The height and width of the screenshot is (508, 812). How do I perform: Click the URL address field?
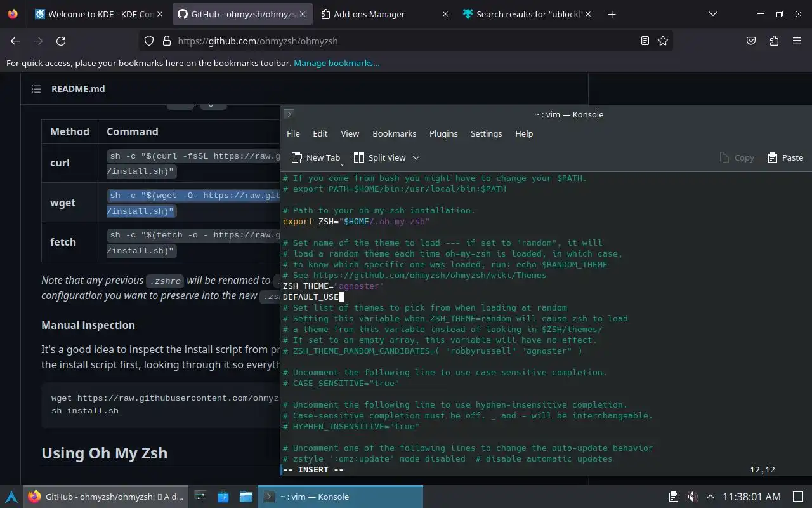(406, 41)
